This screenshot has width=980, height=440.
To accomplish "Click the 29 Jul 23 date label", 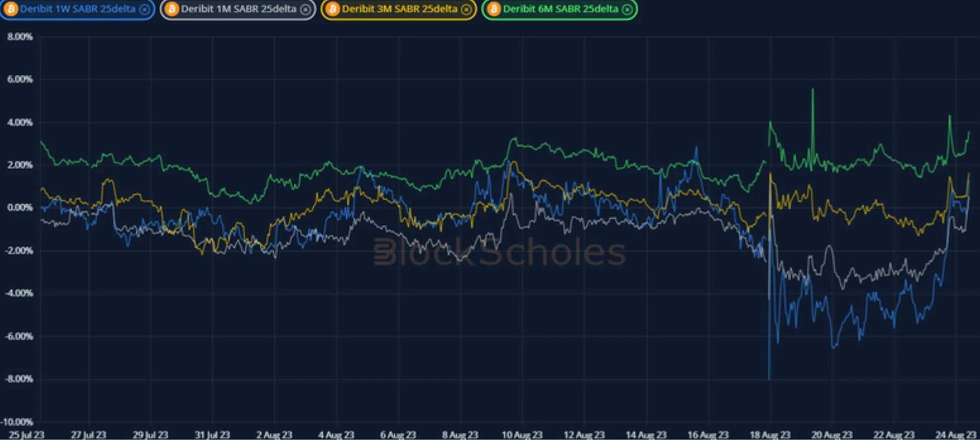I will [151, 435].
